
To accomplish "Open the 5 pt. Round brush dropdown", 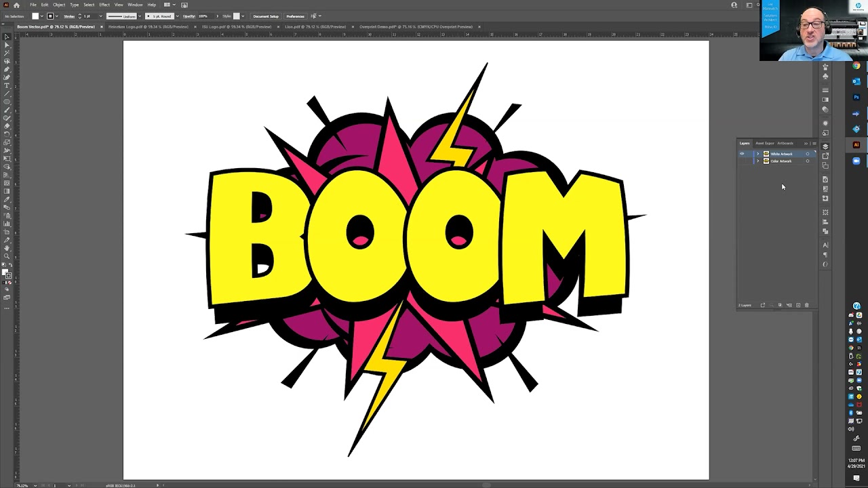I will pos(177,16).
